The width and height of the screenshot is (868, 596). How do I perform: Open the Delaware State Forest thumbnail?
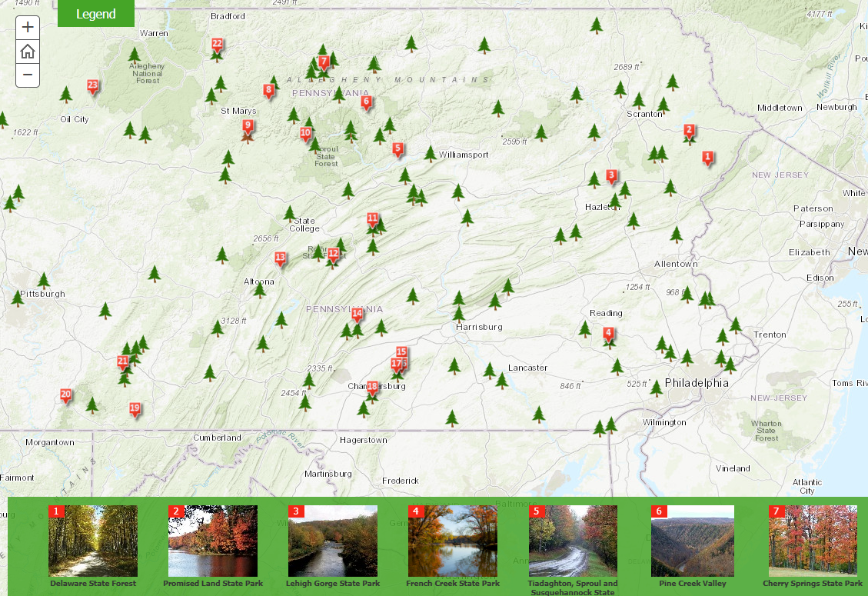(x=93, y=541)
